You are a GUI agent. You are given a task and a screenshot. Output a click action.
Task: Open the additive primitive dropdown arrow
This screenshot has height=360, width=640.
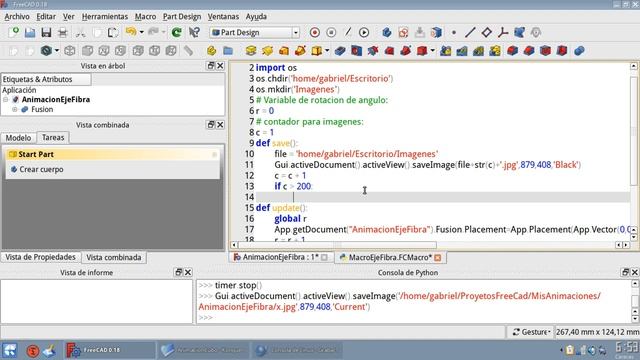pos(327,51)
